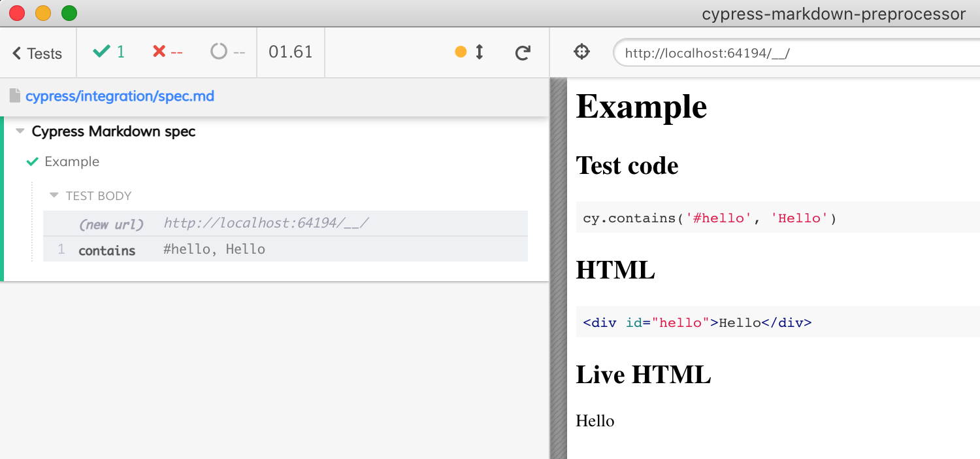The image size is (980, 459).
Task: Open the cypress/integration/spec.md file link
Action: pyautogui.click(x=120, y=96)
